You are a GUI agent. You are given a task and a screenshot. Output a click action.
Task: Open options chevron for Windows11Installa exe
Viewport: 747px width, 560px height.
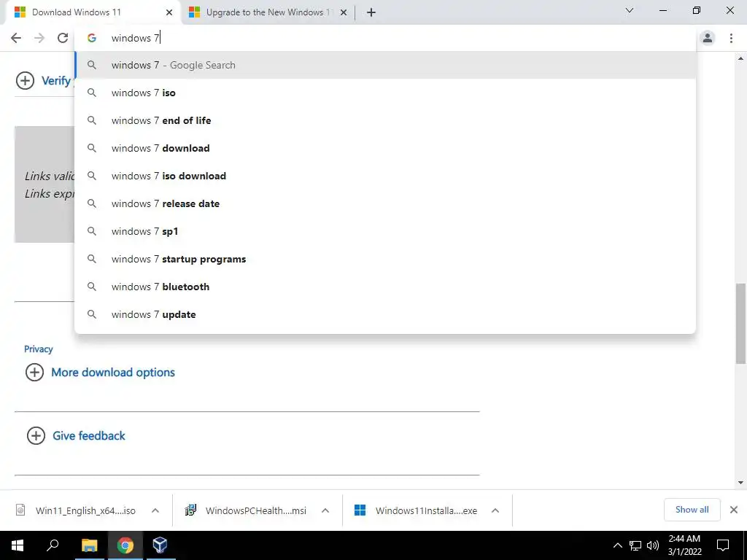495,510
